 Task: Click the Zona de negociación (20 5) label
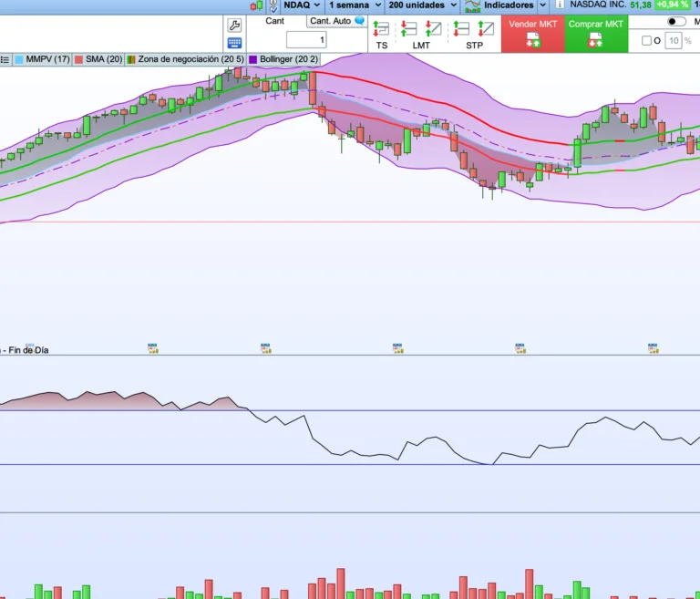190,59
